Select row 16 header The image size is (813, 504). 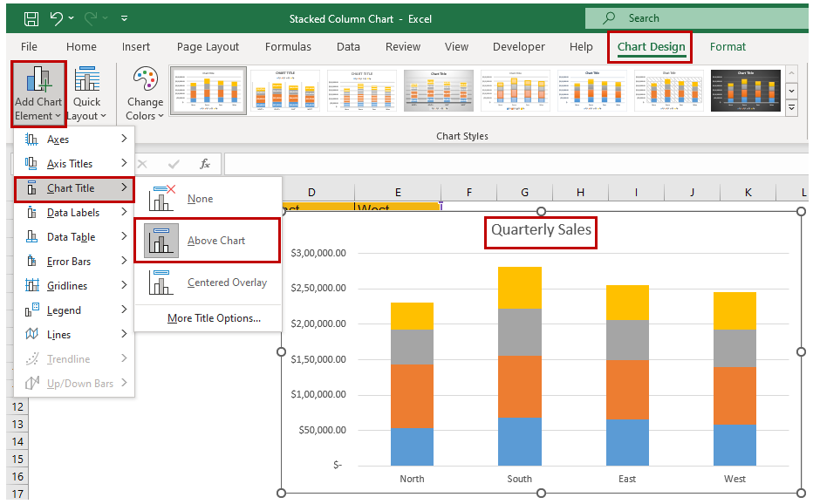point(17,476)
